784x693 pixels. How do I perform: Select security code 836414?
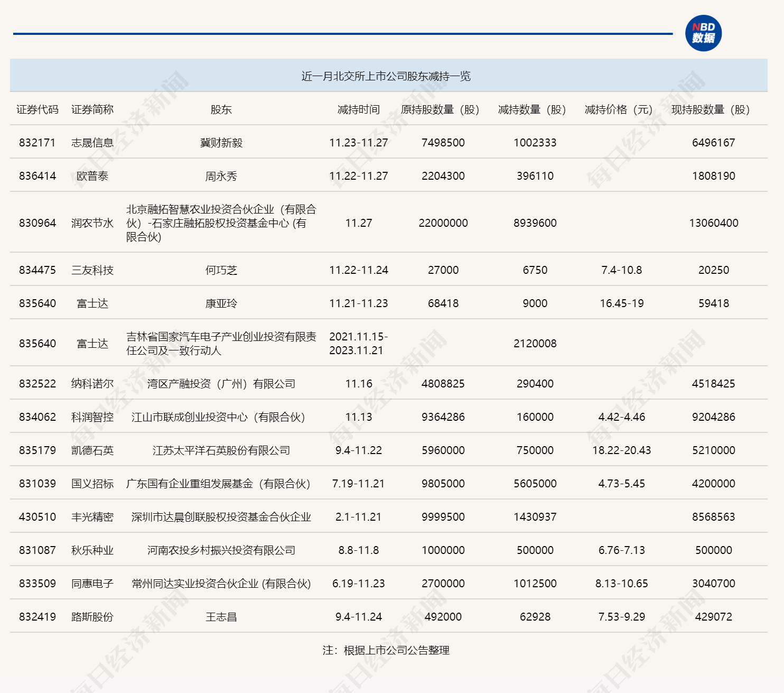click(x=38, y=176)
